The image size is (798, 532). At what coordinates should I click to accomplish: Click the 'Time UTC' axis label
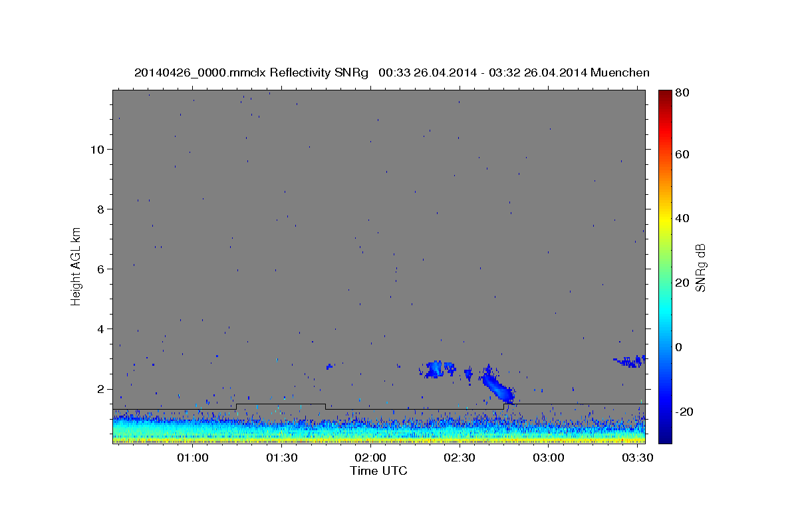pyautogui.click(x=378, y=471)
